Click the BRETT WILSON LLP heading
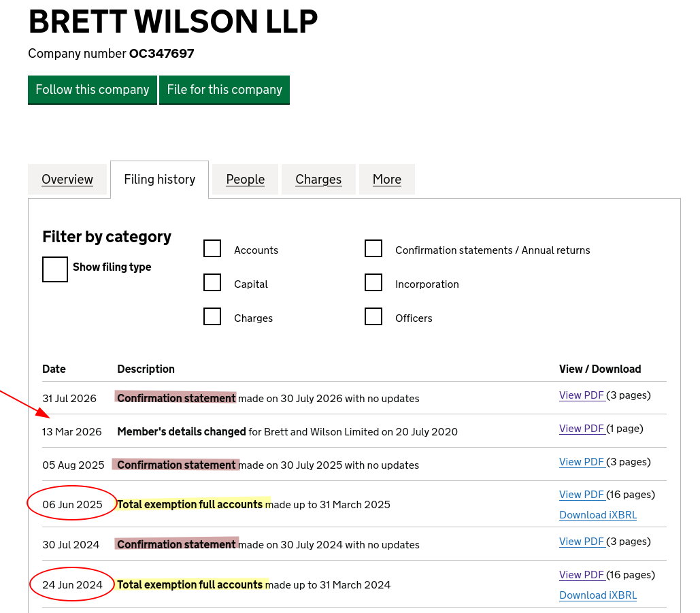 click(x=173, y=21)
